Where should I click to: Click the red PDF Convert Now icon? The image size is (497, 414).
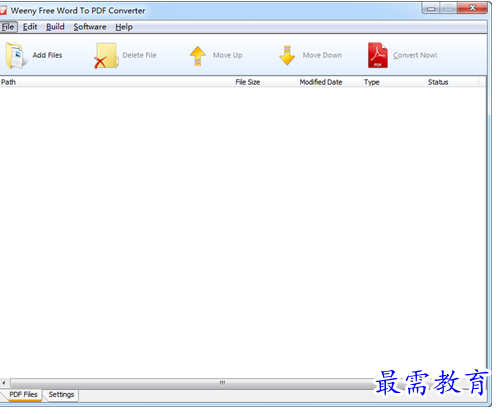coord(378,55)
